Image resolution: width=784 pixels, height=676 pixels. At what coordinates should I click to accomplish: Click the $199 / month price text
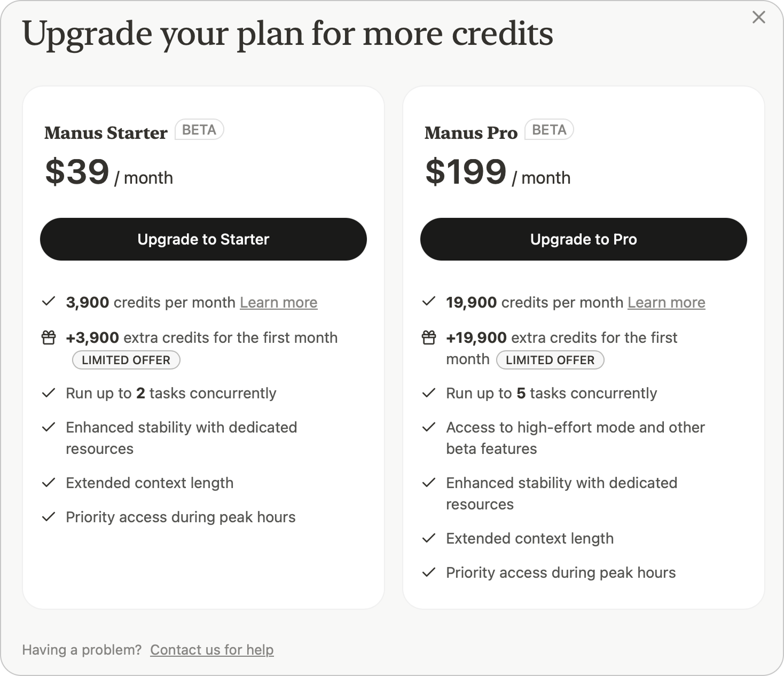tap(498, 172)
